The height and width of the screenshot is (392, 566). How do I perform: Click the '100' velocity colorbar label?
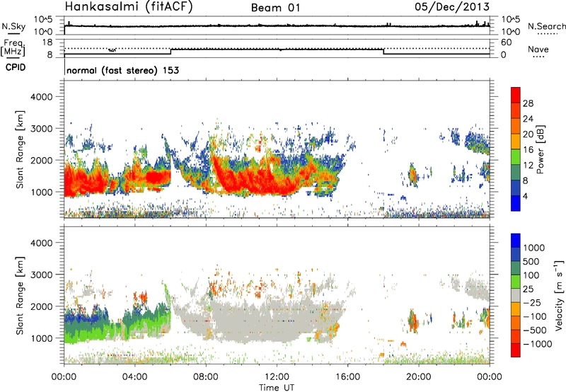click(532, 275)
